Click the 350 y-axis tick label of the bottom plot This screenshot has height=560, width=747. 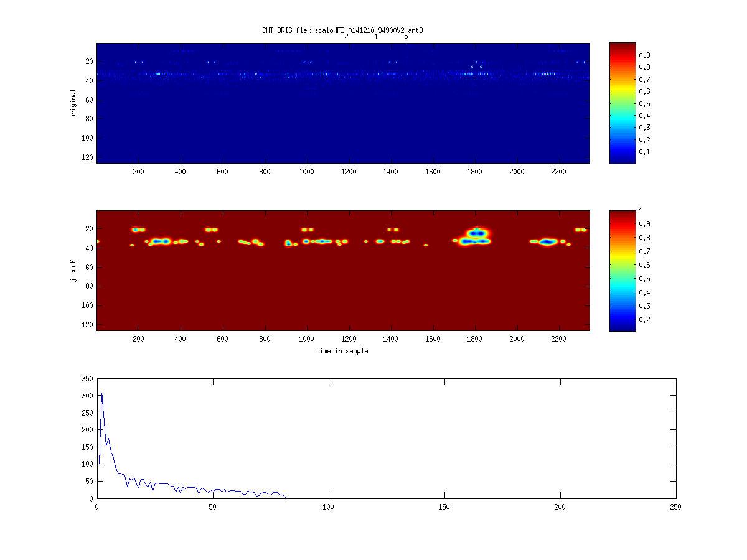pyautogui.click(x=87, y=378)
